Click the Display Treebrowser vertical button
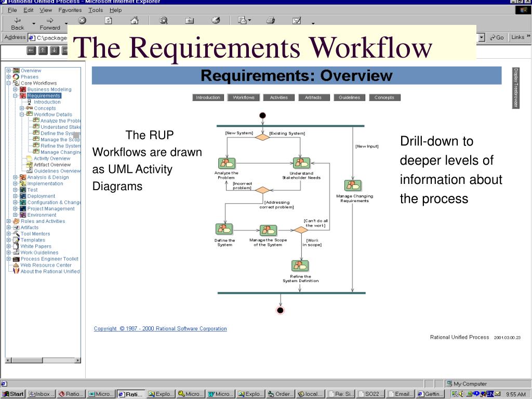 (515, 88)
